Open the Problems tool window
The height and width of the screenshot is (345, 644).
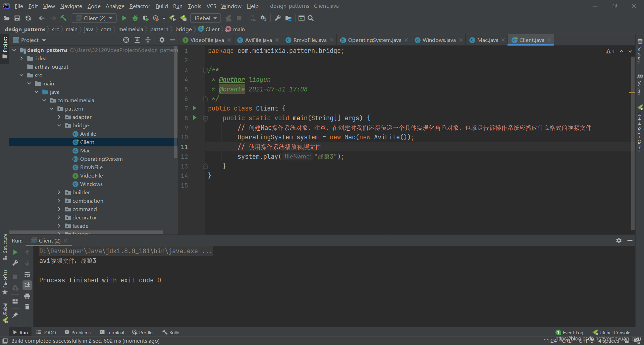click(77, 332)
